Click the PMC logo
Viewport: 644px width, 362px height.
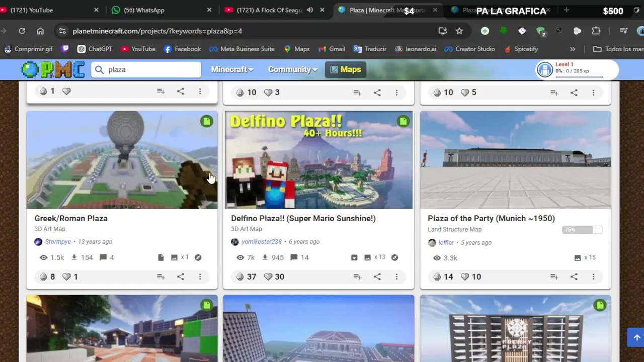[x=53, y=69]
